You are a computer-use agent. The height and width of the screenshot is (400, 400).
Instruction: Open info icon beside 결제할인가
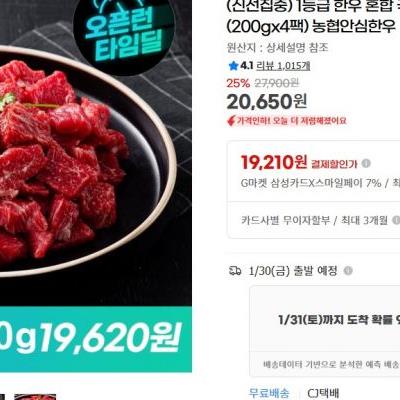[366, 164]
